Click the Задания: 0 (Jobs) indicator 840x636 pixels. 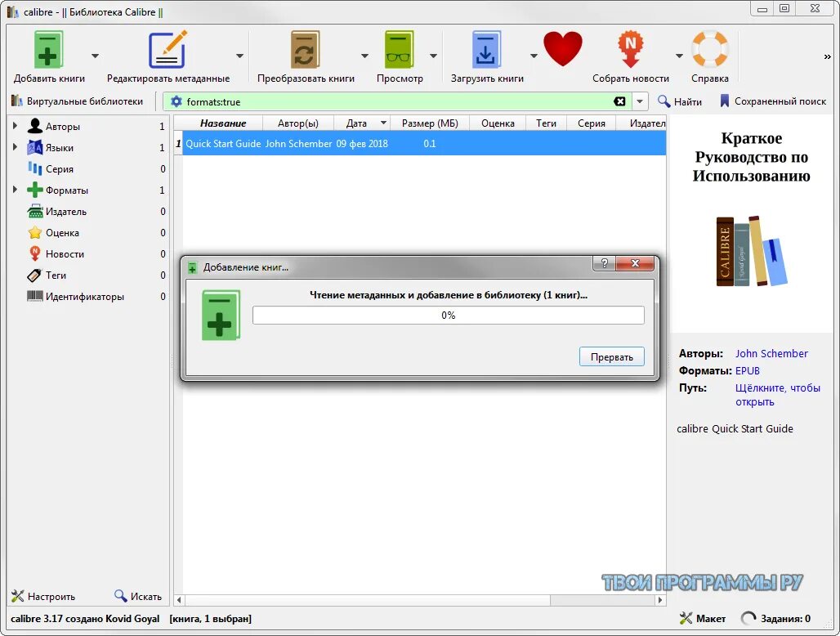pos(775,618)
